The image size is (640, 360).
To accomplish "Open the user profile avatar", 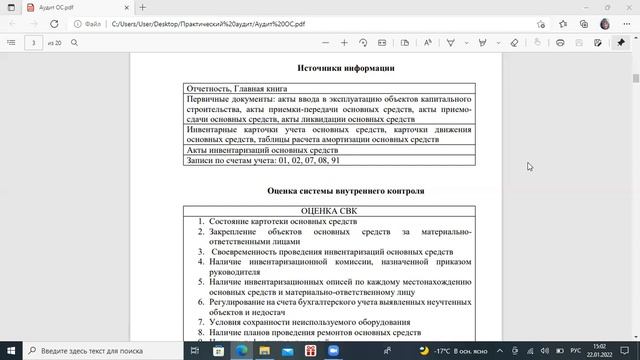I will tap(605, 24).
